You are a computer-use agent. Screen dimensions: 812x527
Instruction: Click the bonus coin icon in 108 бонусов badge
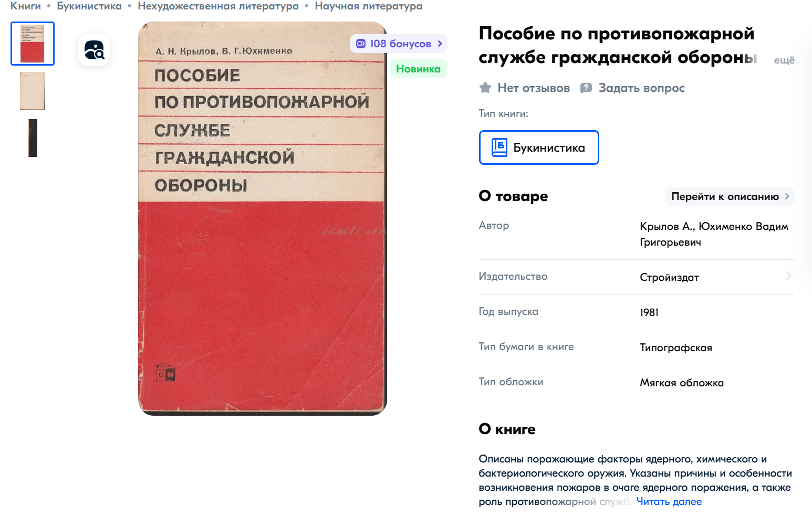[361, 44]
